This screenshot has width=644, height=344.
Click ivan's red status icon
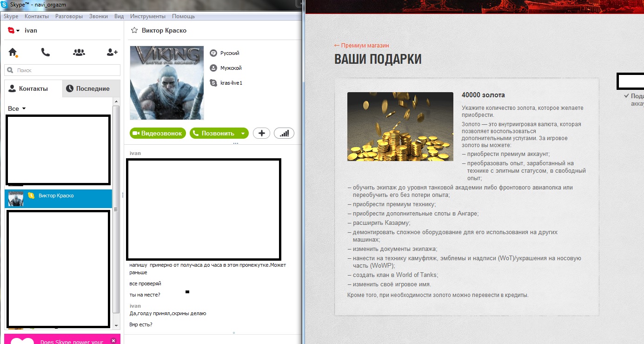click(x=11, y=30)
